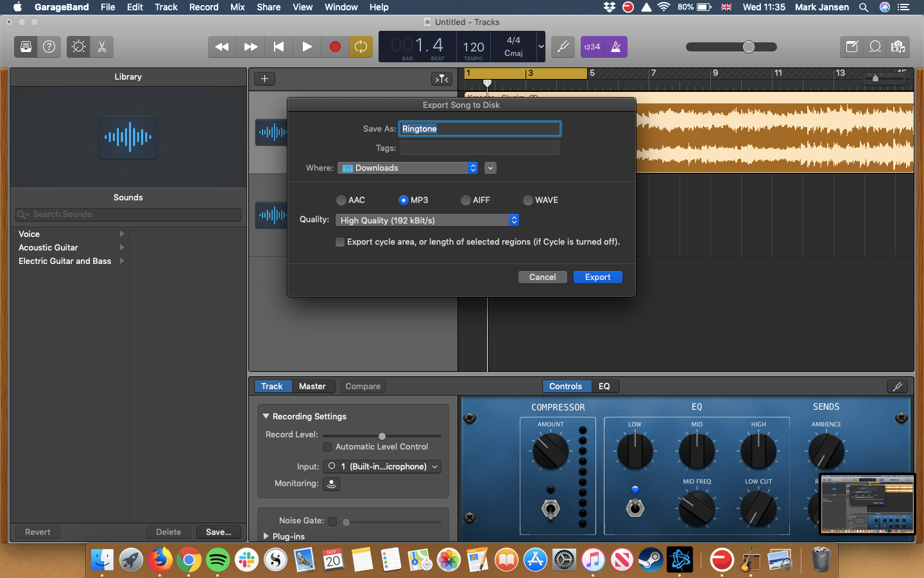Screen dimensions: 924x578
Task: Click the Tags input field
Action: (480, 148)
